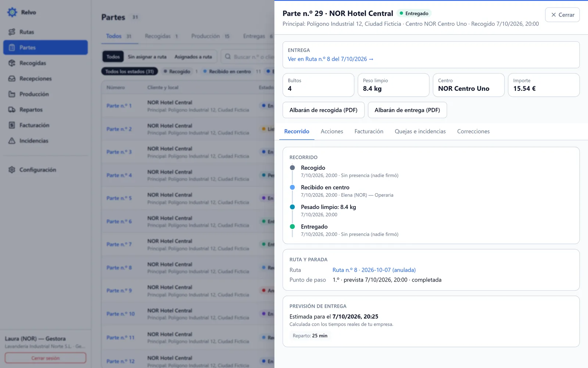Screen dimensions: 588x368
Task: Open the Ruta n.º 8 · 2026-10-07 (anulada) link
Action: click(x=374, y=270)
